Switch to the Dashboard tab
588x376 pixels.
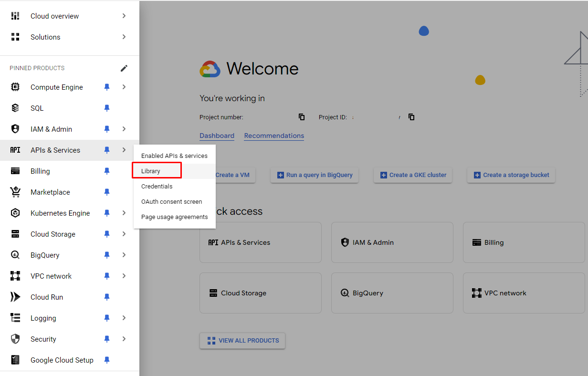tap(217, 136)
